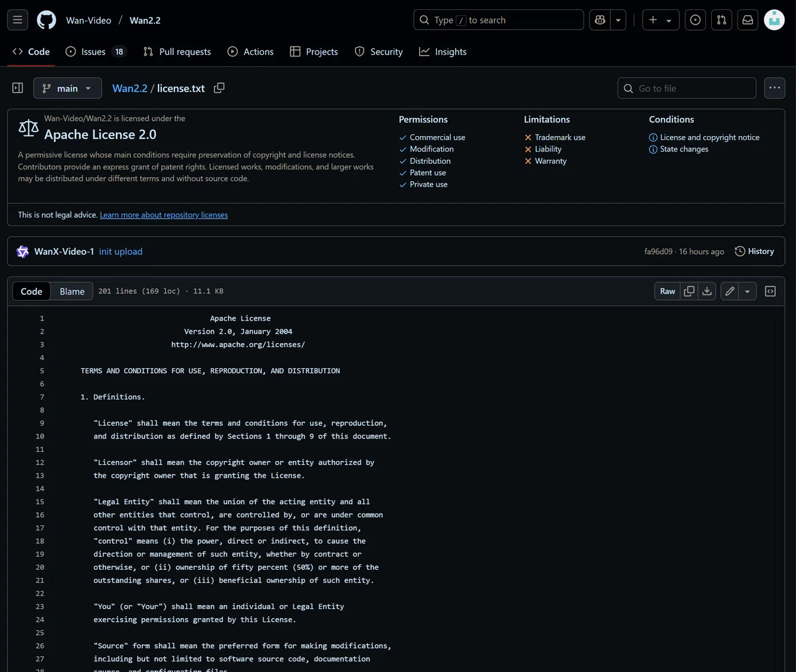Focus the Type / to search box
Screen dimensions: 796x672
tap(498, 20)
